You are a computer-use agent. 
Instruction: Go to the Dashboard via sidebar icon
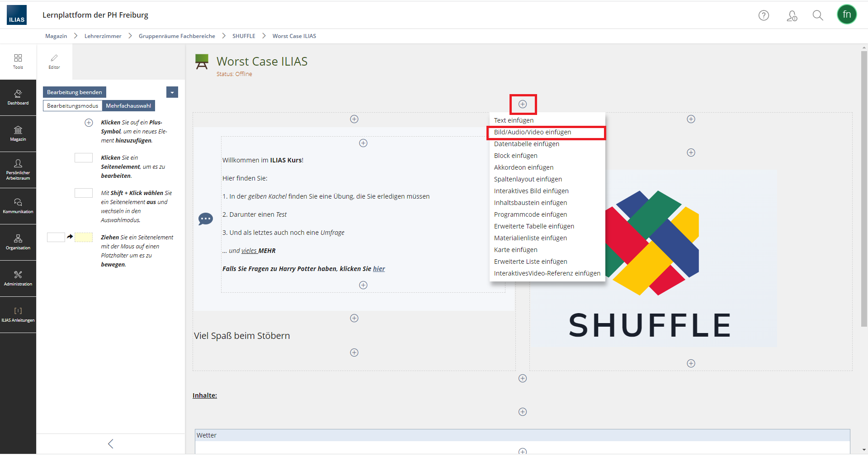pyautogui.click(x=18, y=97)
